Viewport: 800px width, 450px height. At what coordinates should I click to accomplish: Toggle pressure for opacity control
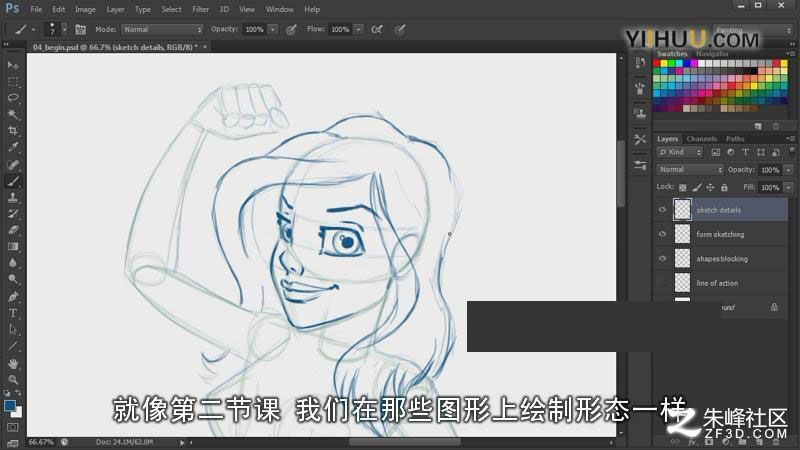(291, 30)
